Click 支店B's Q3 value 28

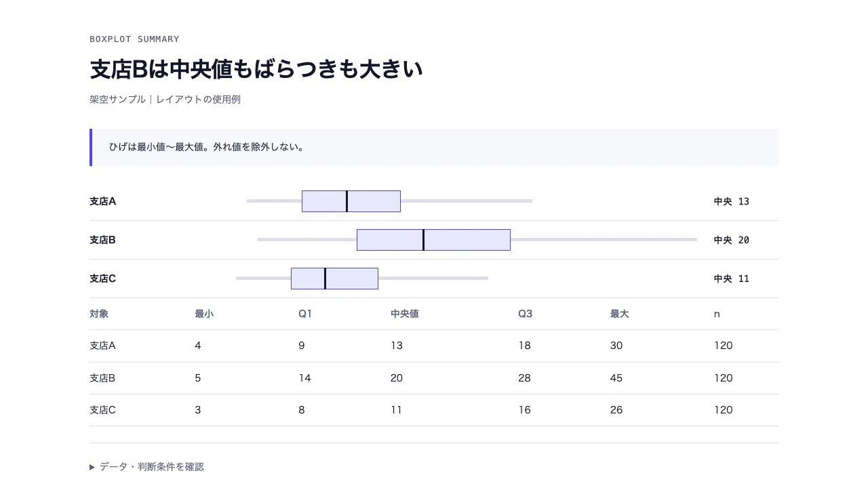(x=525, y=378)
